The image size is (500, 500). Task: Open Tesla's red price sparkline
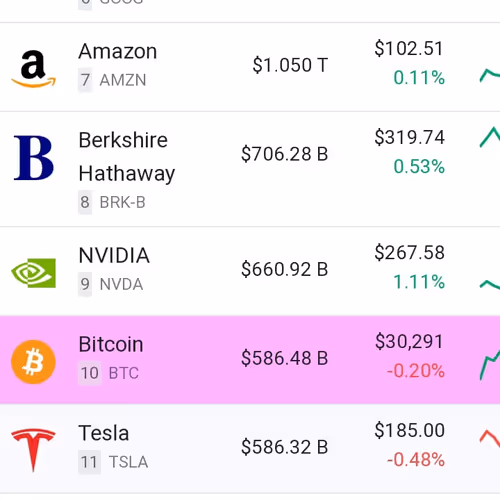[x=490, y=439]
